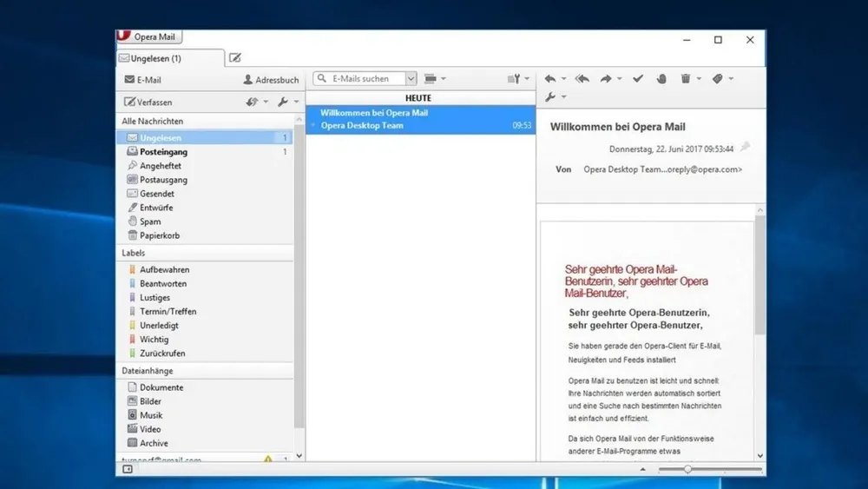This screenshot has height=489, width=868.
Task: Select the Unerledigt label
Action: tap(205, 325)
